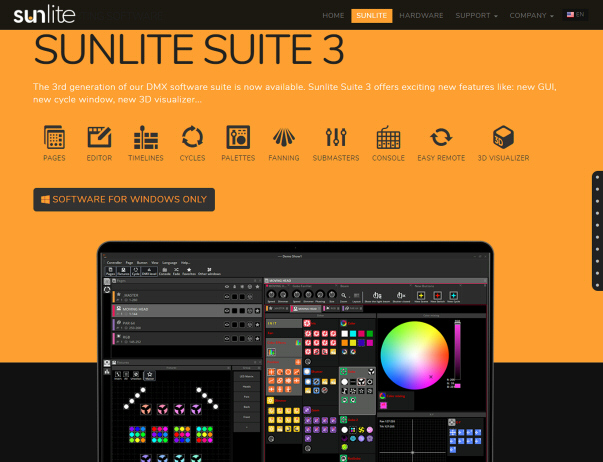Viewport: 603px width, 462px height.
Task: Expand the SUPPORT dropdown menu
Action: point(476,16)
